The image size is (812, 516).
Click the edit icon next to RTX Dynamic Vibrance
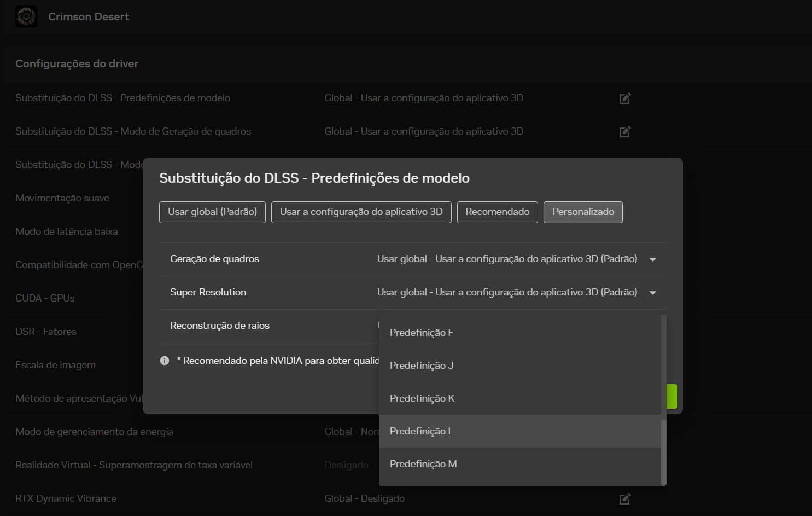point(624,498)
